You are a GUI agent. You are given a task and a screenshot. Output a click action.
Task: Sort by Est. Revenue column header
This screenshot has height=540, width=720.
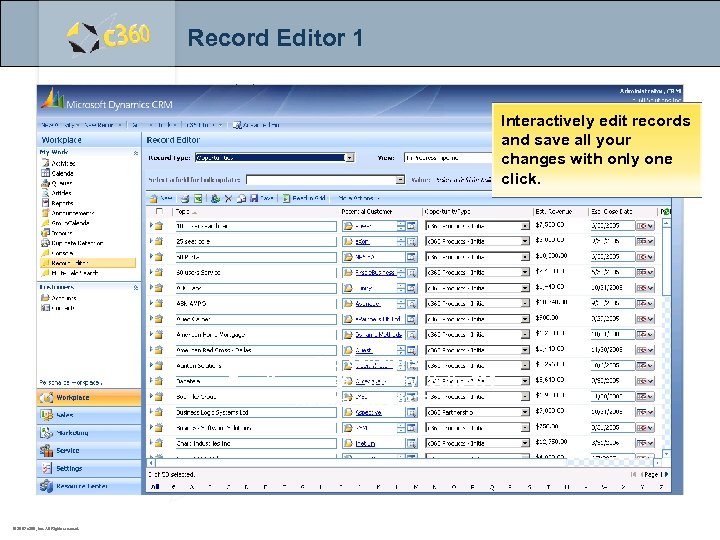pos(553,212)
